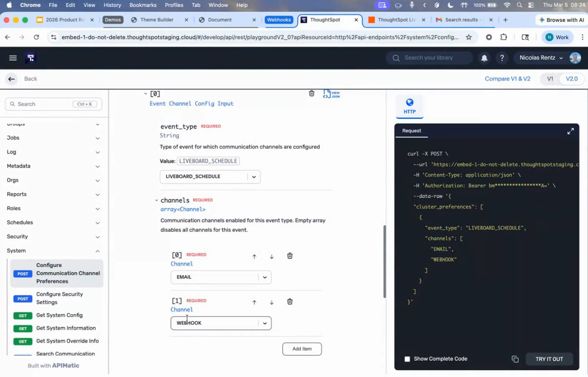Viewport: 588px width, 377px height.
Task: Click the Add Item button
Action: tap(302, 349)
